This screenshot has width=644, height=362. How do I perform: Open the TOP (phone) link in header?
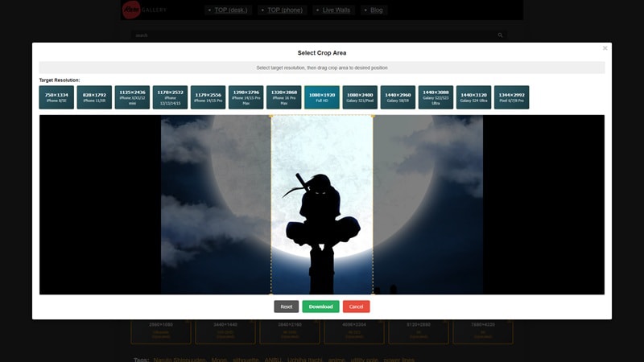point(285,10)
